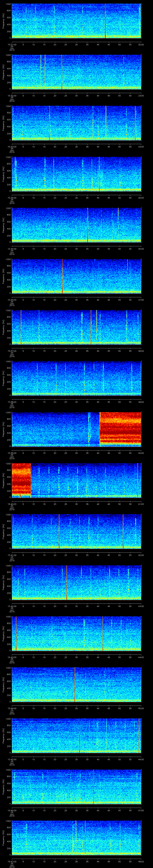The height and width of the screenshot is (868, 153).
Task: Click the 15:46:00 start time label
Action: [x=12, y=810]
